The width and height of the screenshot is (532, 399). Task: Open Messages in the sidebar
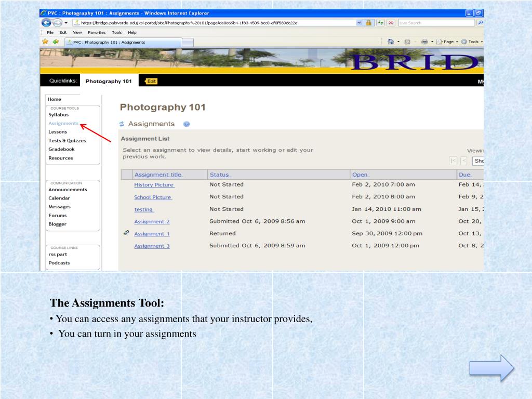point(59,207)
